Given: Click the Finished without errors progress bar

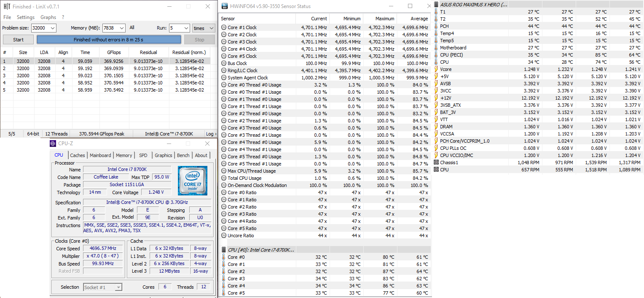Looking at the screenshot, I should coord(109,40).
